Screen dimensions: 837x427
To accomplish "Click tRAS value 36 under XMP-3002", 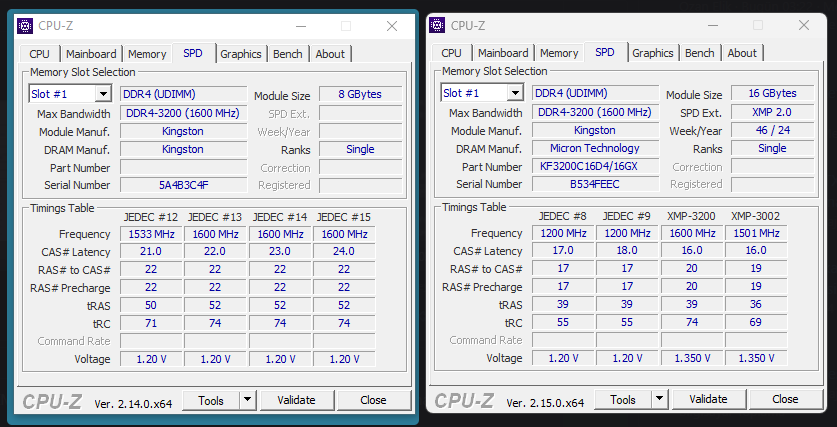I will click(756, 304).
